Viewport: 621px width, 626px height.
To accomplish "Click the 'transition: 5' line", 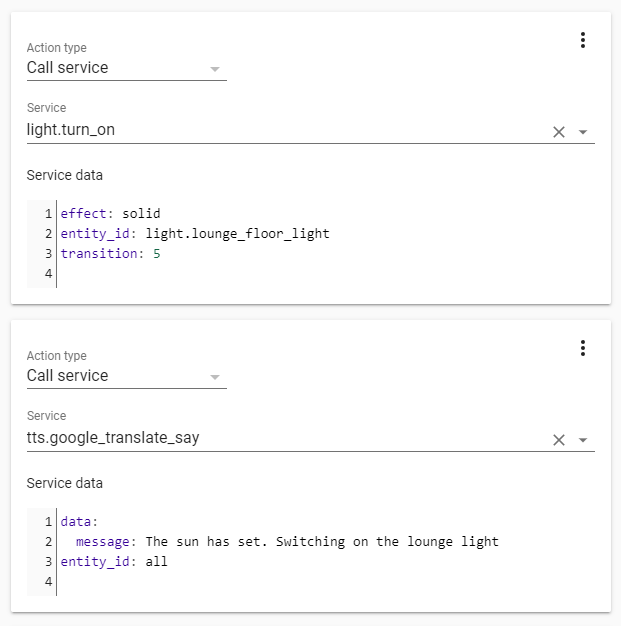I will (x=110, y=253).
